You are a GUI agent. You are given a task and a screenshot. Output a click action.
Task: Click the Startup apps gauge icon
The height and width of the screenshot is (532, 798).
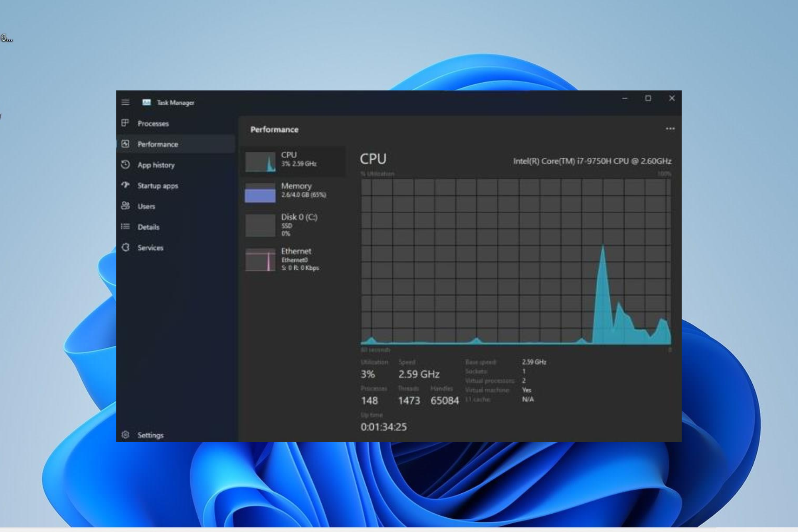pyautogui.click(x=125, y=185)
